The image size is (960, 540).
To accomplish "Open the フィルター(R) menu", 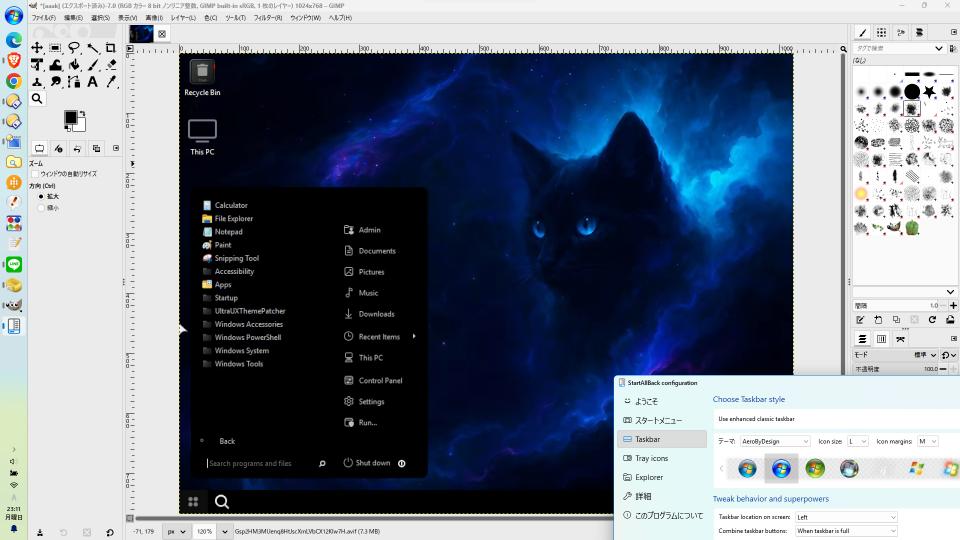I will click(268, 18).
